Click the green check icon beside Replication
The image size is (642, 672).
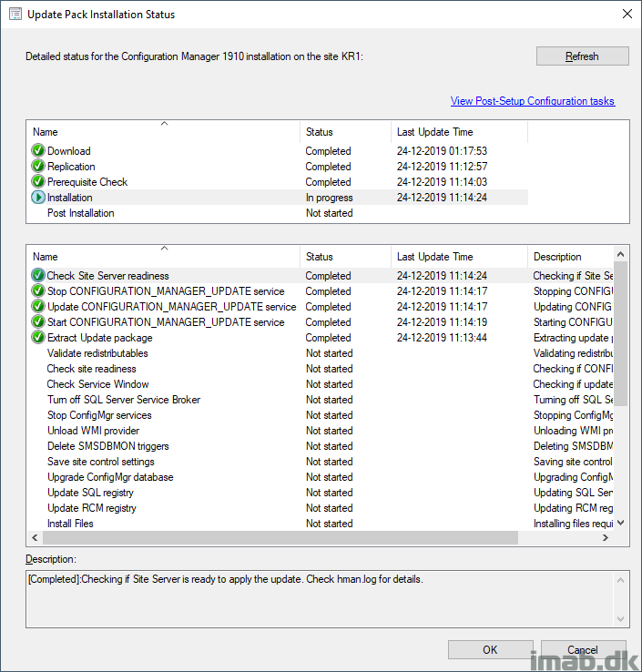pyautogui.click(x=38, y=166)
